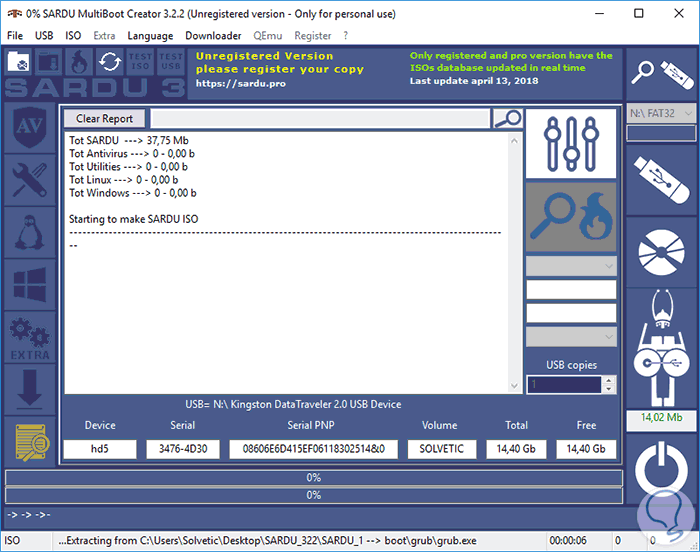Image resolution: width=700 pixels, height=552 pixels.
Task: Open the question mark help menu
Action: 346,36
